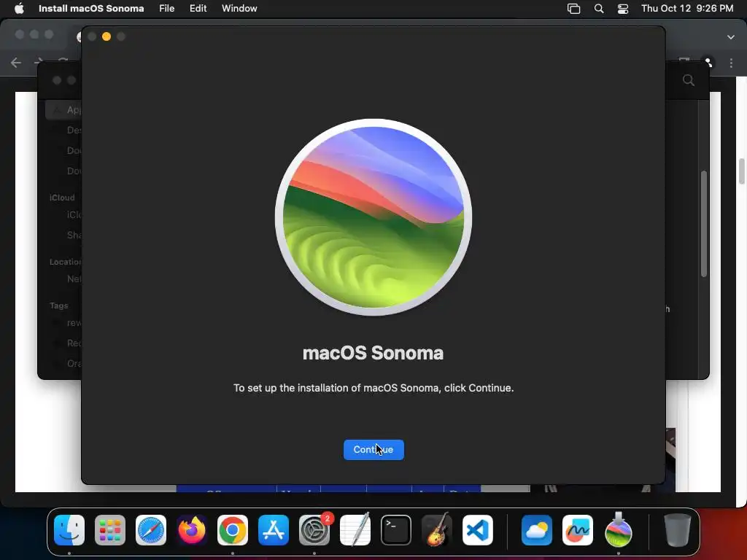Open Safari from the Dock
The image size is (747, 560).
click(x=151, y=530)
